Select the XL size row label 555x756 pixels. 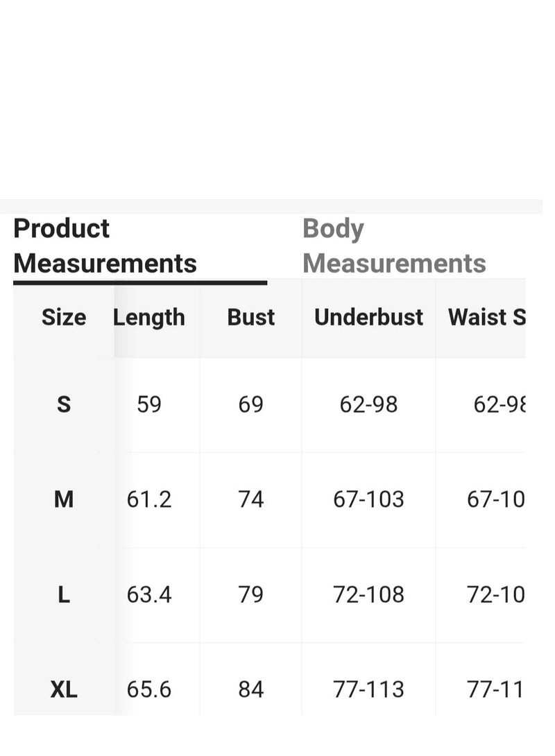click(x=64, y=689)
